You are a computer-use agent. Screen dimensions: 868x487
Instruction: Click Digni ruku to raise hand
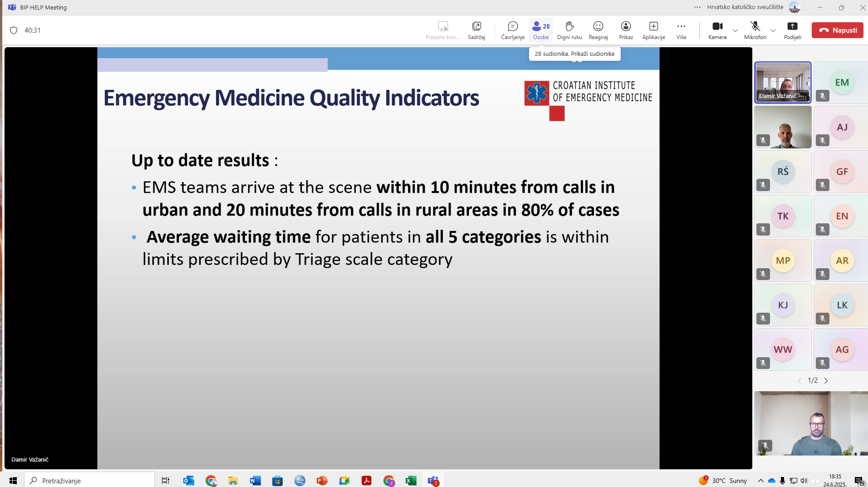[x=569, y=30]
